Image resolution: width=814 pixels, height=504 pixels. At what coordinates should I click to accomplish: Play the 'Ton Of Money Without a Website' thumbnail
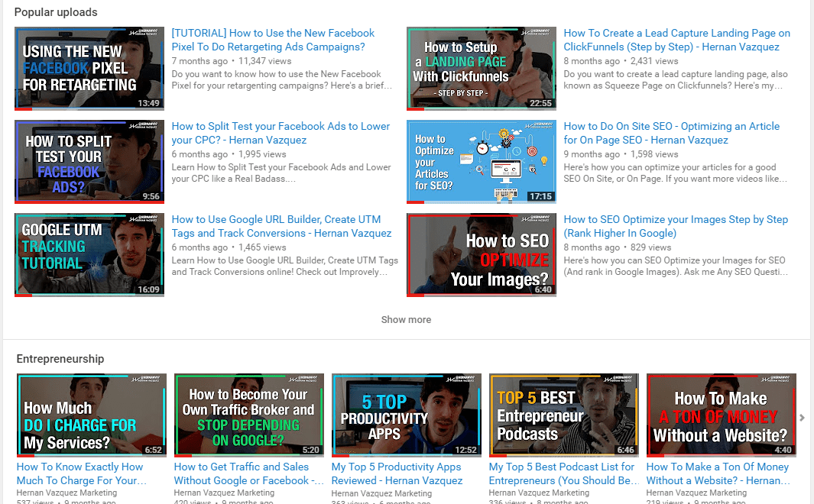721,415
